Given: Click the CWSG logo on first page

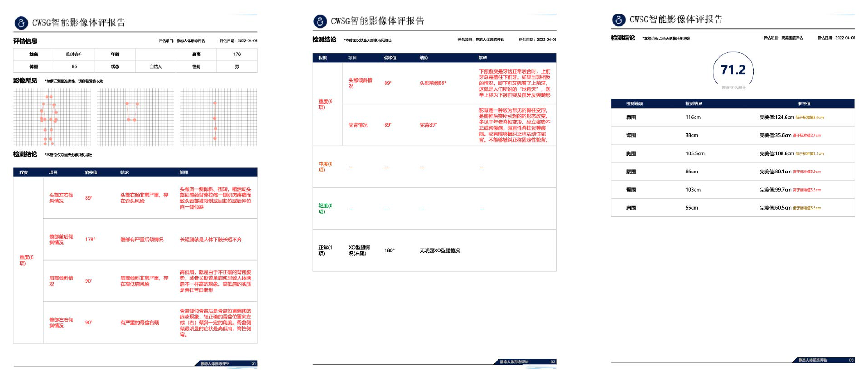Looking at the screenshot, I should pos(21,23).
